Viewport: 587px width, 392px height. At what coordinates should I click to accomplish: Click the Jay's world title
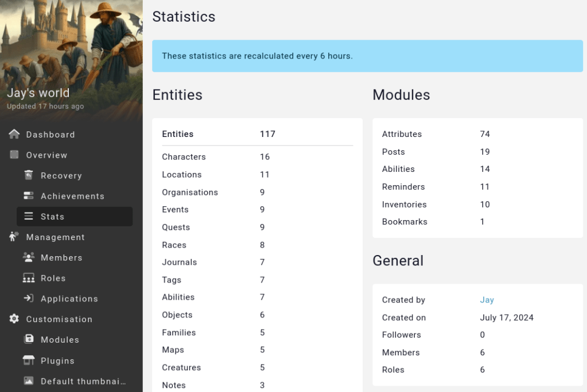(x=38, y=92)
